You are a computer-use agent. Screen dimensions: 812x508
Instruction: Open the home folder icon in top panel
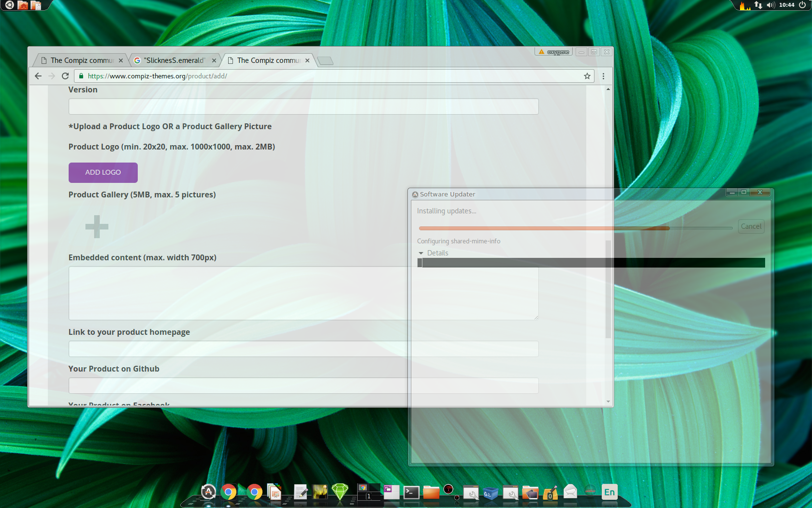[x=23, y=5]
